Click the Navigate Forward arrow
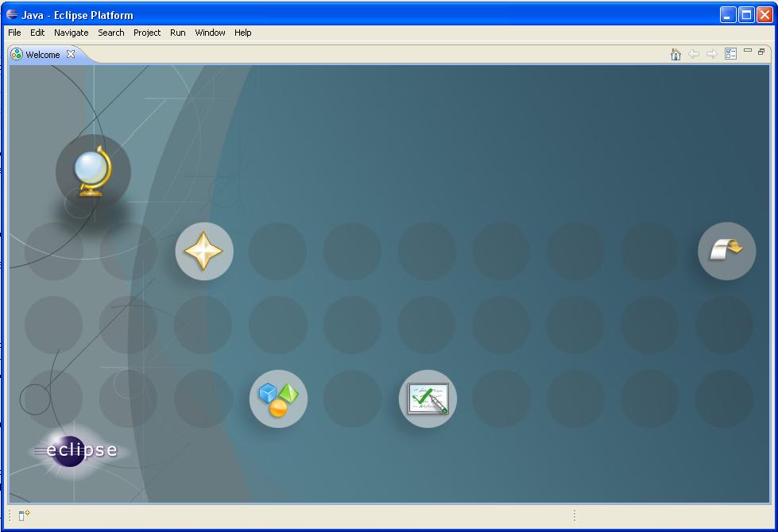 [x=712, y=54]
